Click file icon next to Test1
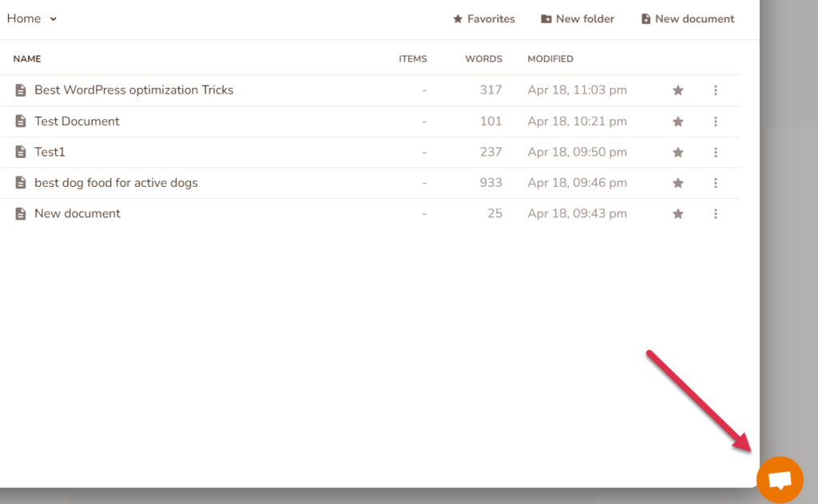818x504 pixels. 21,152
